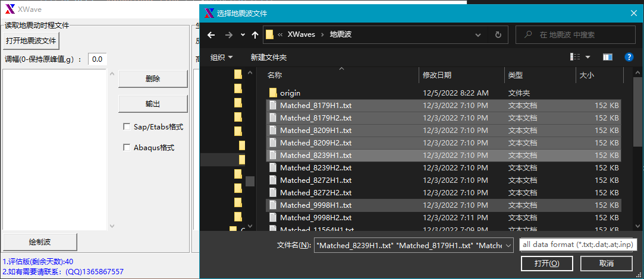Open the recent locations dropdown arrow
This screenshot has height=279, width=644.
243,35
